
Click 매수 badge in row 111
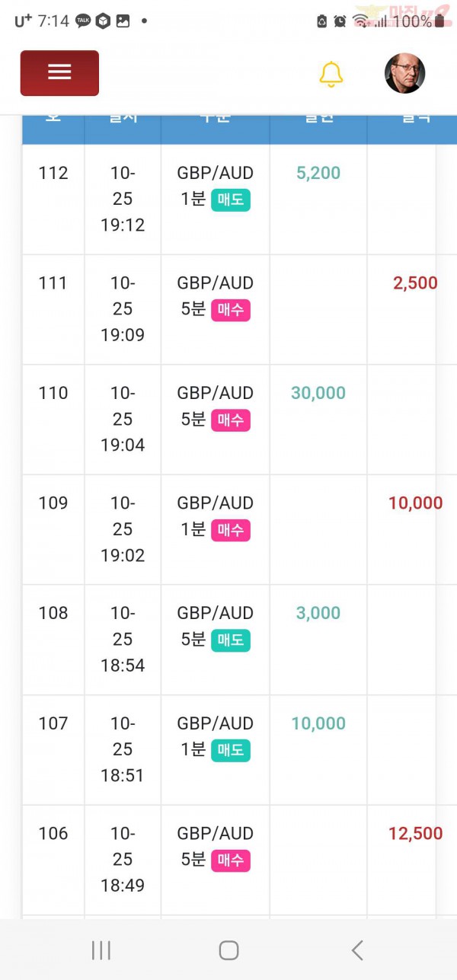231,311
